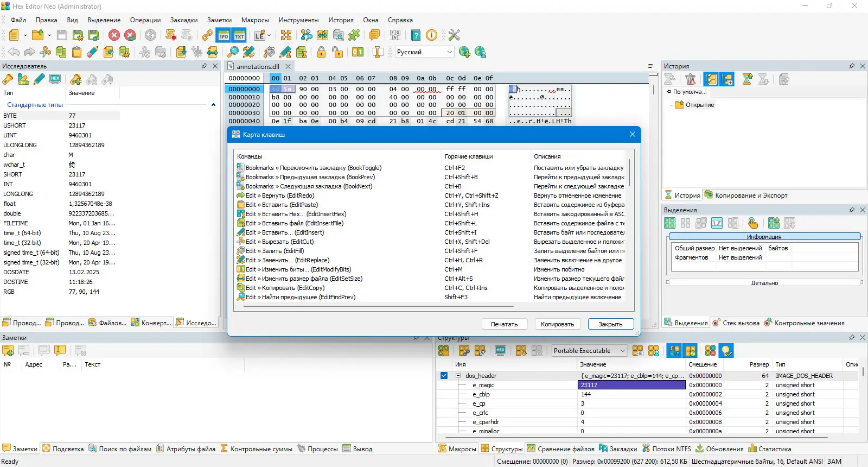Open the Инструменты menu

point(298,20)
